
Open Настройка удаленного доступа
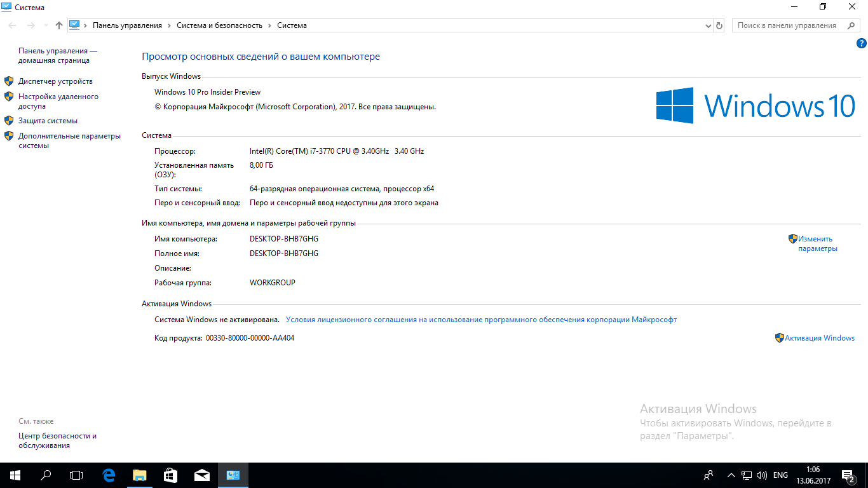[x=58, y=101]
